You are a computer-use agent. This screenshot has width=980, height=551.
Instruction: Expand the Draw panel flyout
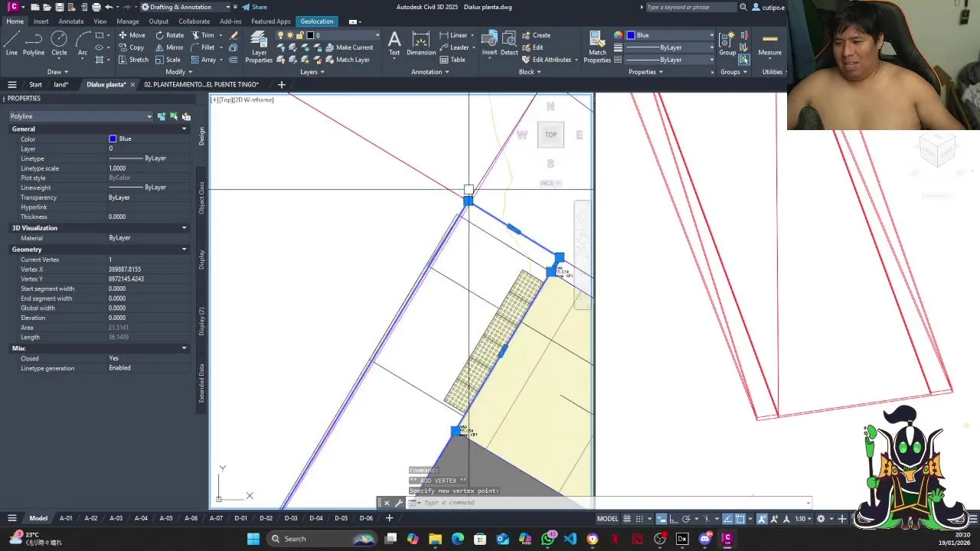point(57,72)
